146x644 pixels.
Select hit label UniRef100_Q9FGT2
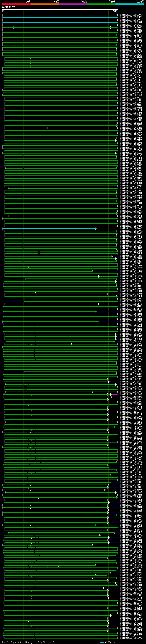pos(131,87)
